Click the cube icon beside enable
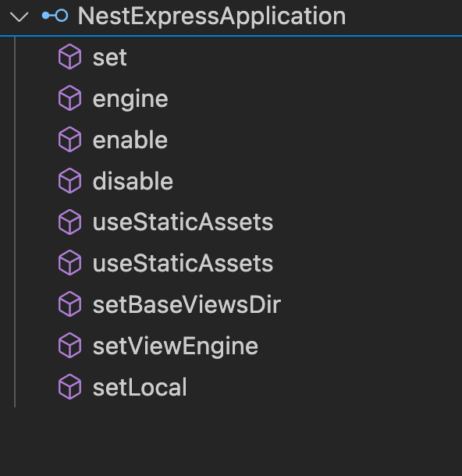The width and height of the screenshot is (462, 476). coord(69,140)
